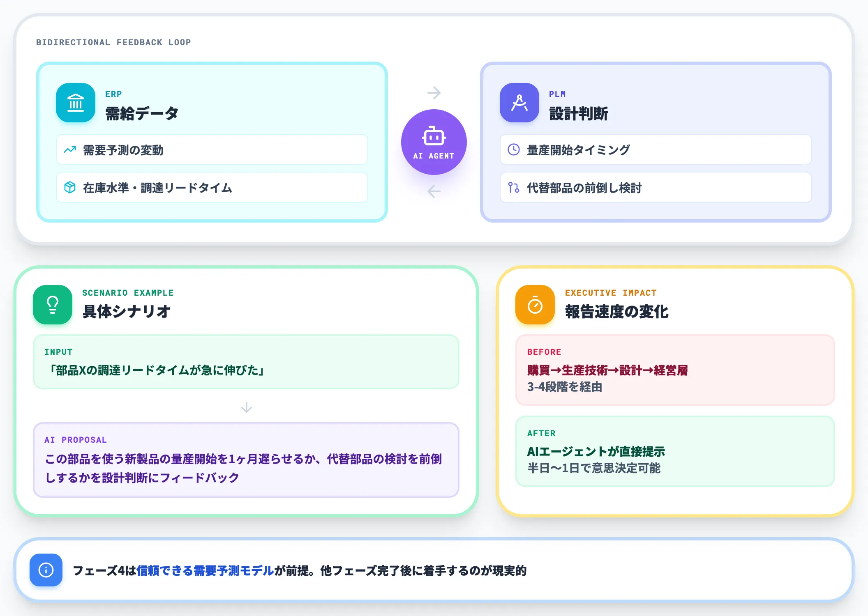This screenshot has height=616, width=868.
Task: Click the 半日〜1日で意思決定可能 text
Action: click(x=594, y=468)
